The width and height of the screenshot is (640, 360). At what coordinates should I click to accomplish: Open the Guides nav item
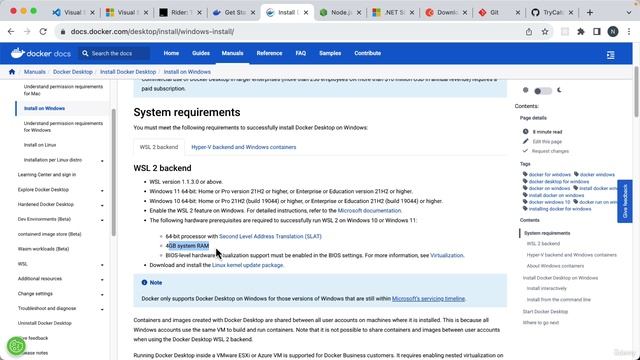200,53
